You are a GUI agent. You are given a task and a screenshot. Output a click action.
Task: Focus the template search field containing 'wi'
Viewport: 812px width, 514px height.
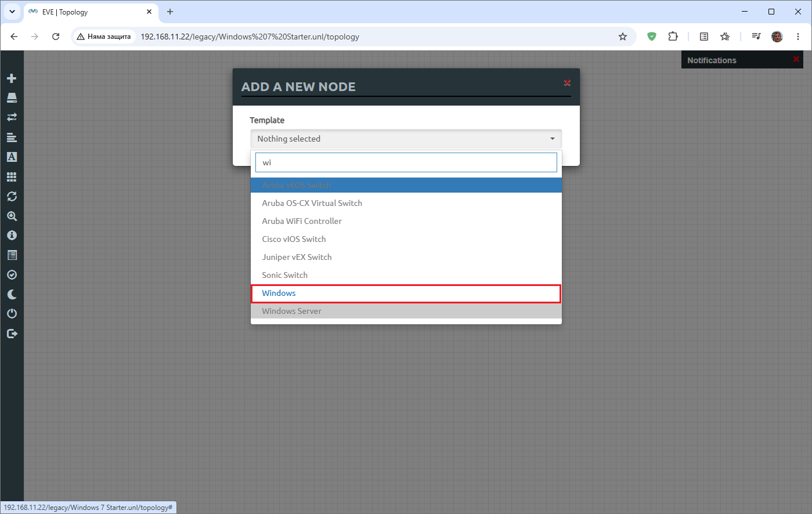[x=406, y=162]
